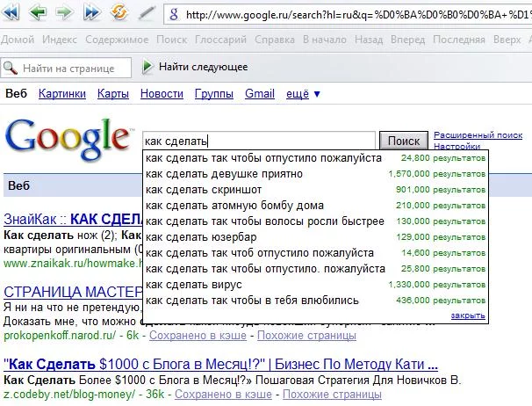Close suggestions with 'закрыть' link
Image resolution: width=532 pixels, height=406 pixels.
468,315
